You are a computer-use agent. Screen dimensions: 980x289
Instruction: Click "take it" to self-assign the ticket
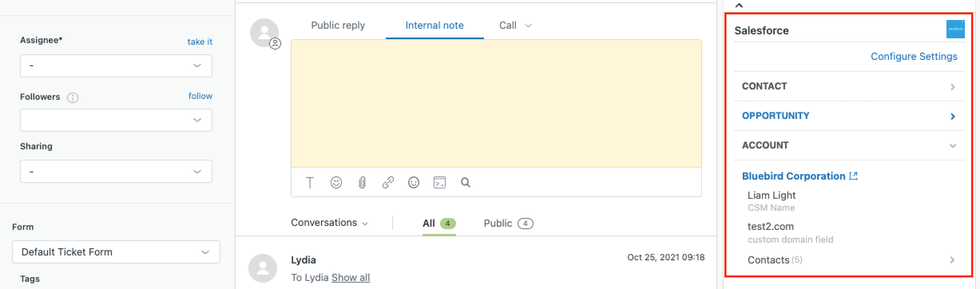pyautogui.click(x=200, y=41)
